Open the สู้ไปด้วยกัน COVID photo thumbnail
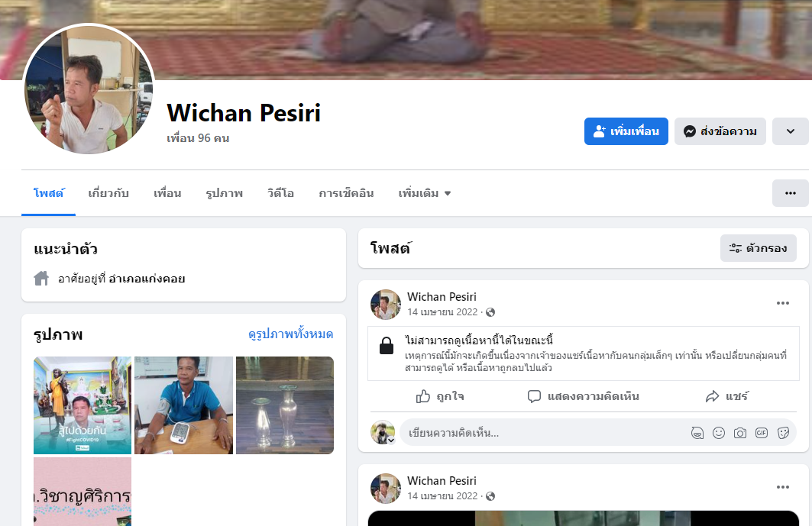Image resolution: width=812 pixels, height=526 pixels. click(82, 405)
